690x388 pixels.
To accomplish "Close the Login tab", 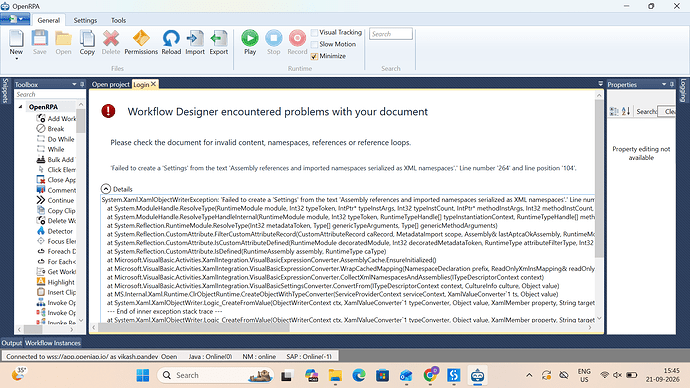I will point(154,84).
